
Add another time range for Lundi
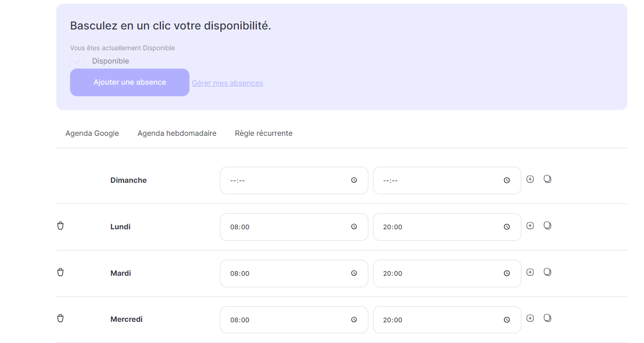[530, 226]
